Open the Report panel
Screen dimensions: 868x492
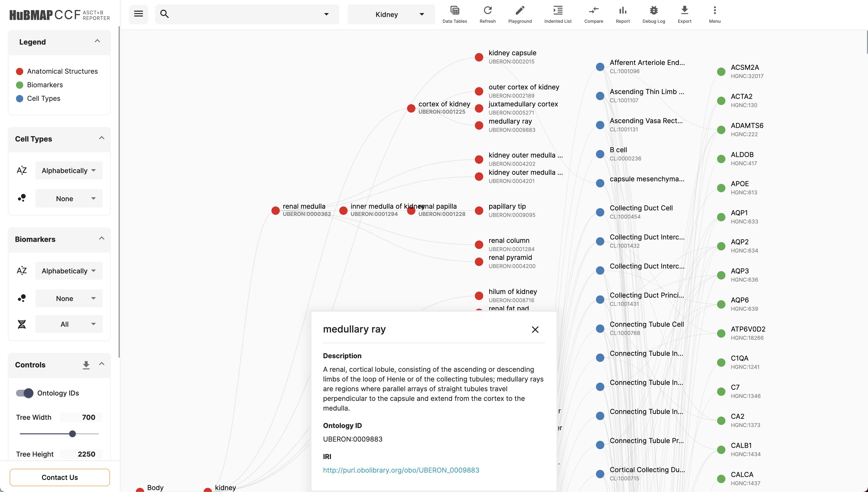(623, 14)
